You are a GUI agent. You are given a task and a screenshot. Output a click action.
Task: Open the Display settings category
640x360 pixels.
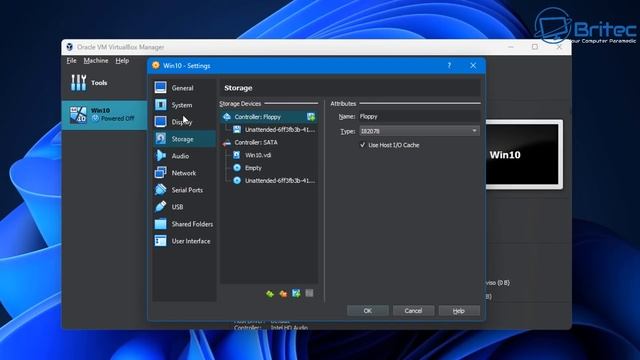(x=184, y=122)
